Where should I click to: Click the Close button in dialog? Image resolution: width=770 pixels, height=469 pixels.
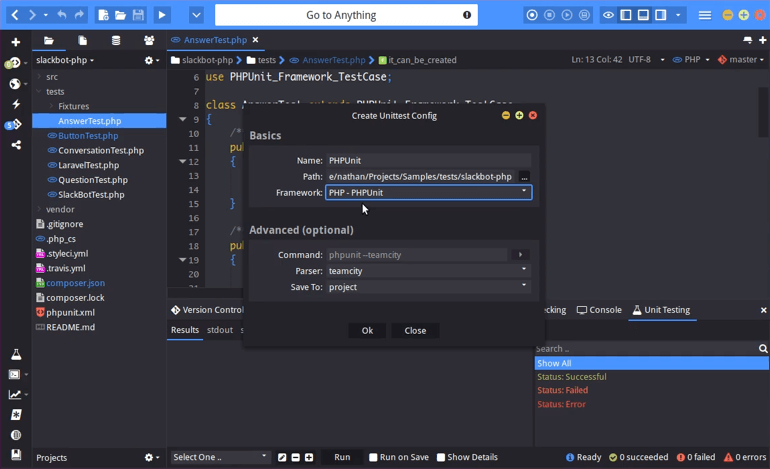click(415, 331)
